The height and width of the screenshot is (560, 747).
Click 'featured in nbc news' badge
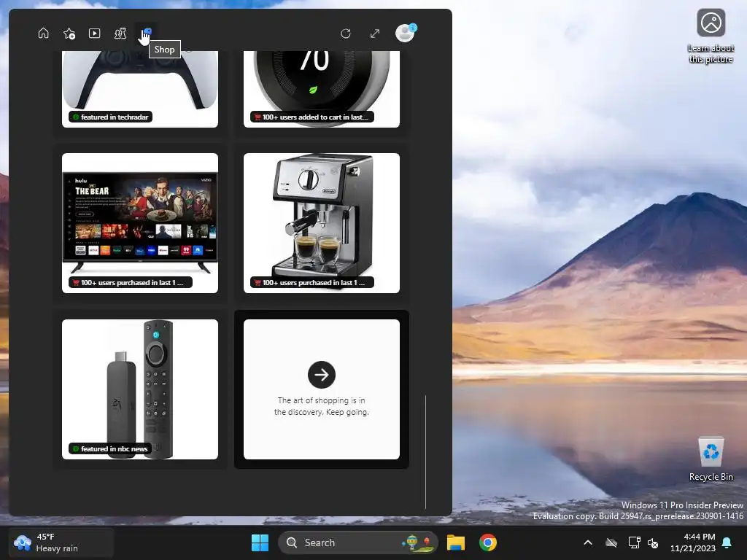[x=111, y=448]
